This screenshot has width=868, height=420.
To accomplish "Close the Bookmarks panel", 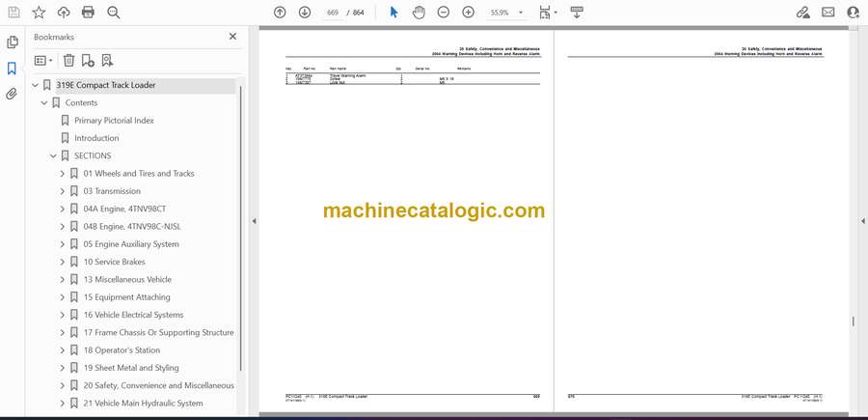I will pos(232,37).
